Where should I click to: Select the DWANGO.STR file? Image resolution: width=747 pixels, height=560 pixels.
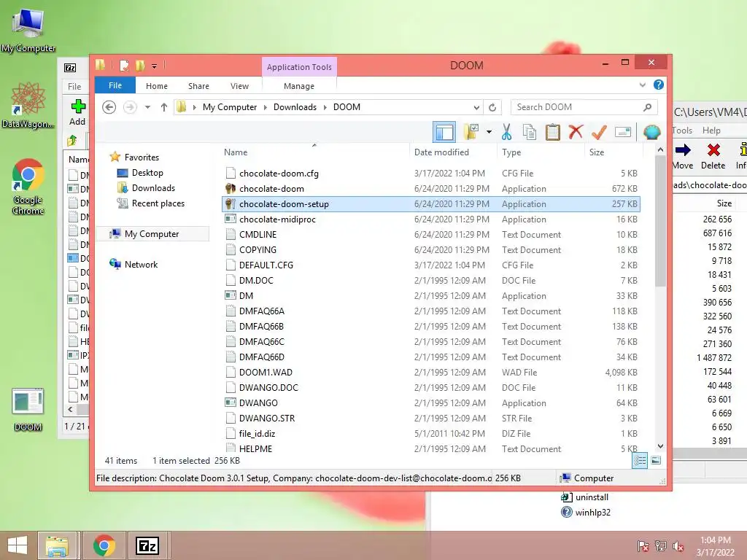point(431,418)
